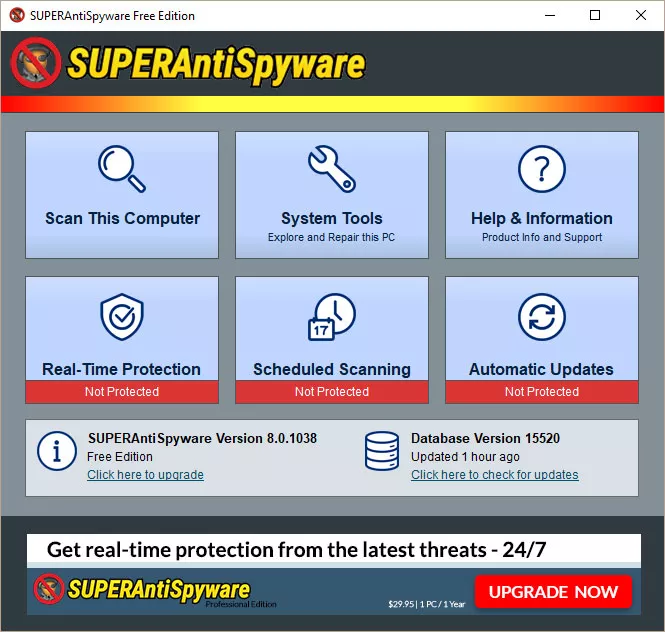Close the SUPERAntiSpyware window

(x=641, y=15)
